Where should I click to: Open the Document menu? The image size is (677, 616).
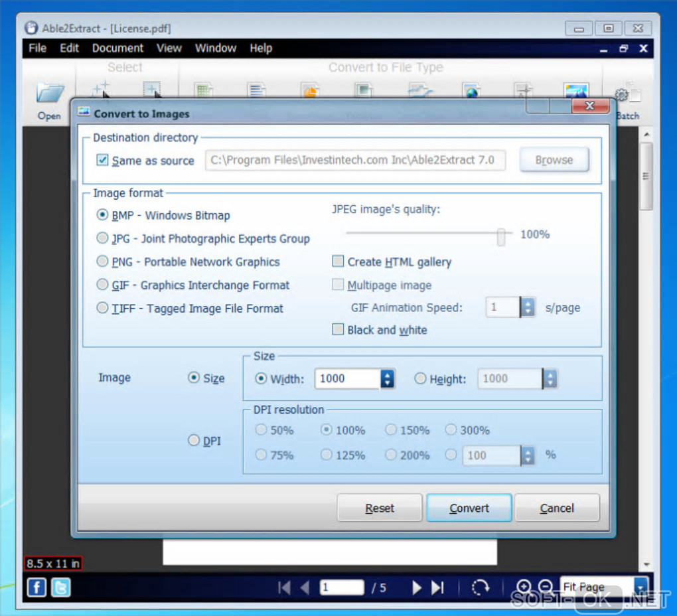(117, 48)
